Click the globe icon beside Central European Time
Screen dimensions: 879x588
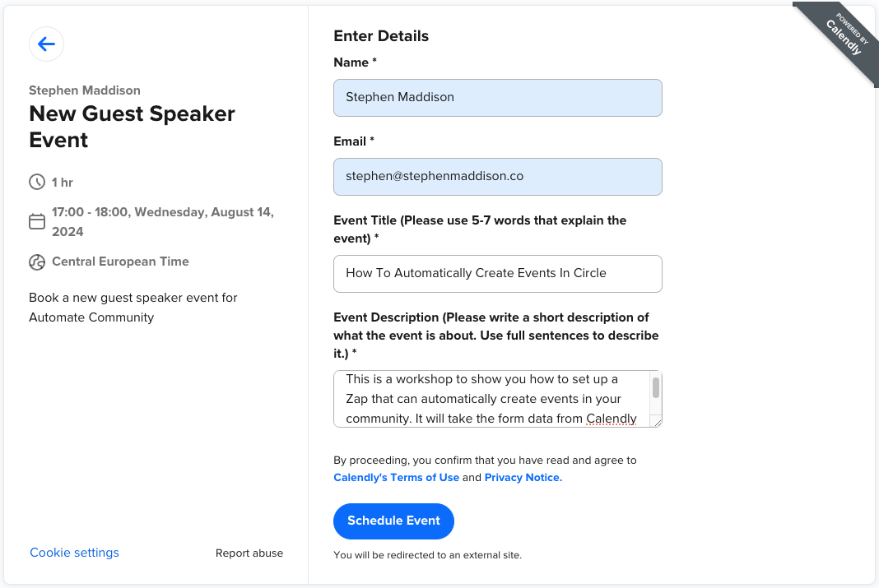click(37, 262)
